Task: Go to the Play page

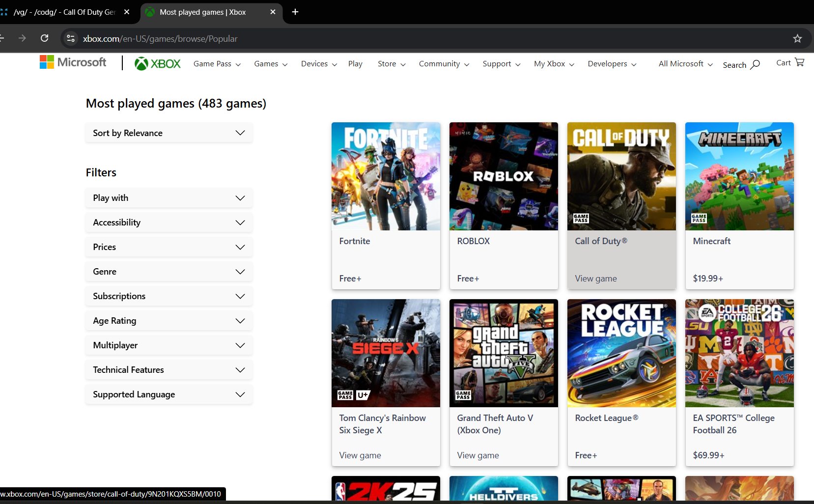Action: (355, 64)
